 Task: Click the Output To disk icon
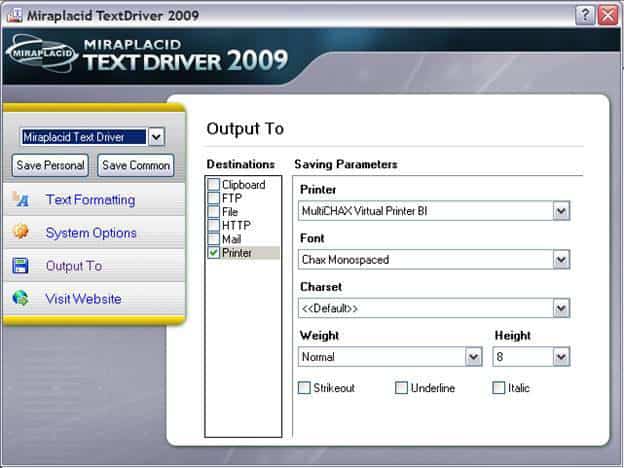(21, 266)
